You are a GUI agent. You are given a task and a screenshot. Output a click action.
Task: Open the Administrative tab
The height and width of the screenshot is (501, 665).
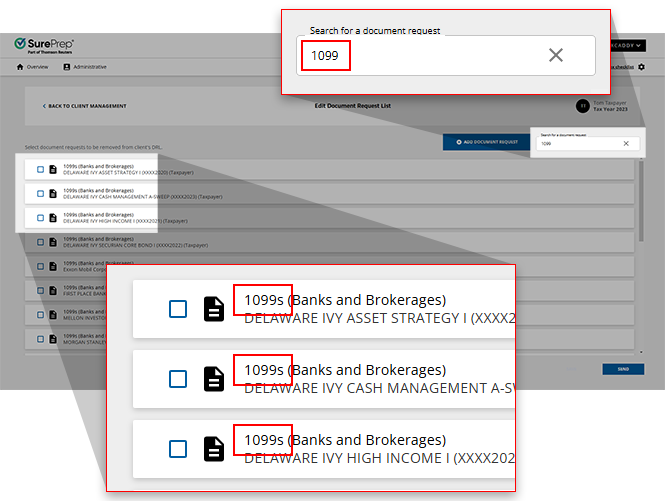tap(85, 67)
